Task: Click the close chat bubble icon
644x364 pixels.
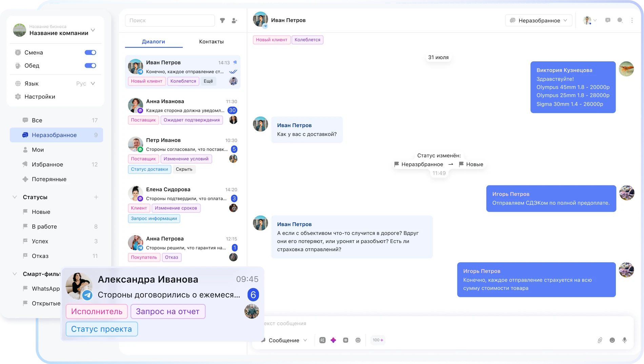Action: [x=608, y=20]
